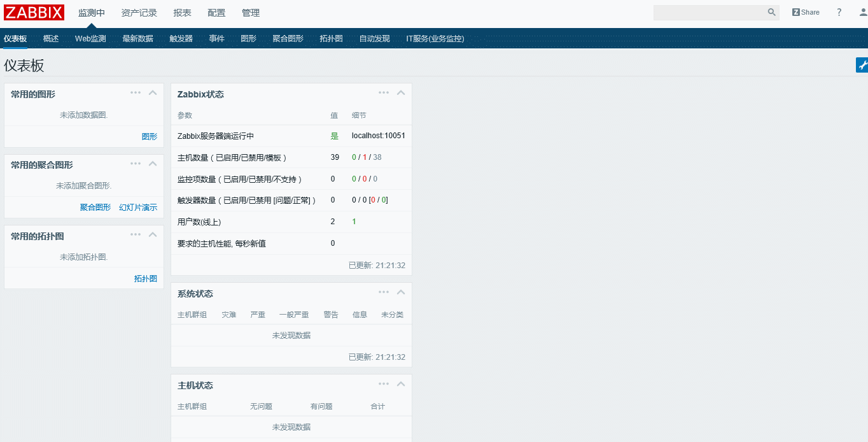Switch to the Web监测 submenu tab
Image resolution: width=868 pixels, height=442 pixels.
pyautogui.click(x=90, y=39)
